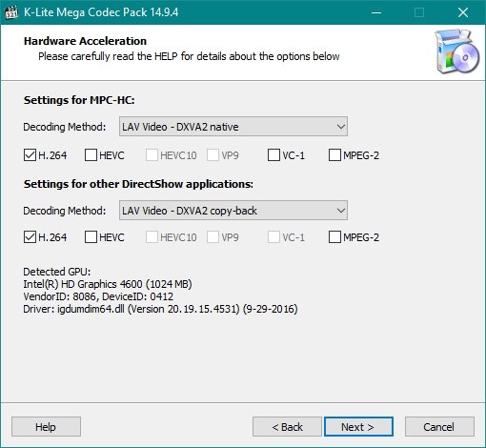Click 'Please carefully read the HELP' subtitle

[189, 56]
